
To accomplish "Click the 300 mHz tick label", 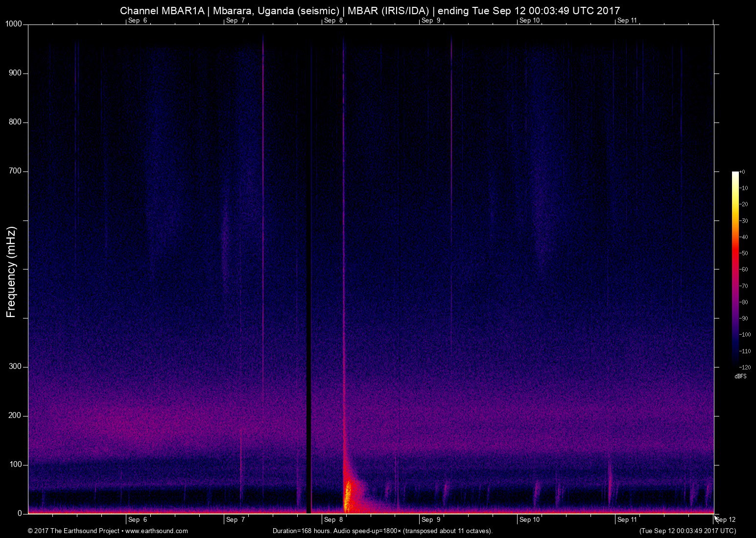I will 15,366.
